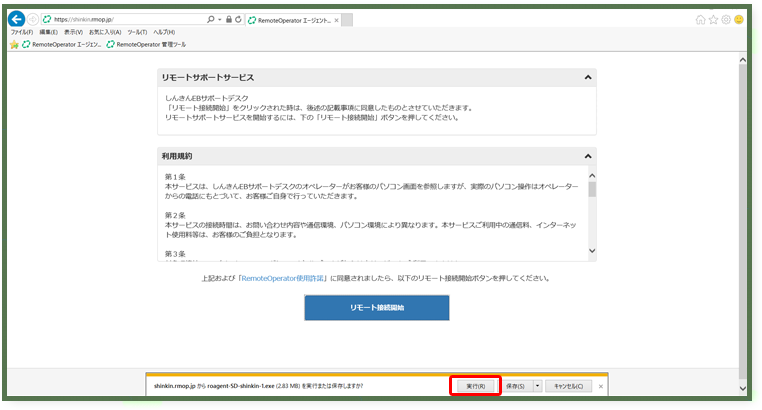The image size is (762, 410).
Task: Collapse the リモートサポートサービス section
Action: click(588, 78)
